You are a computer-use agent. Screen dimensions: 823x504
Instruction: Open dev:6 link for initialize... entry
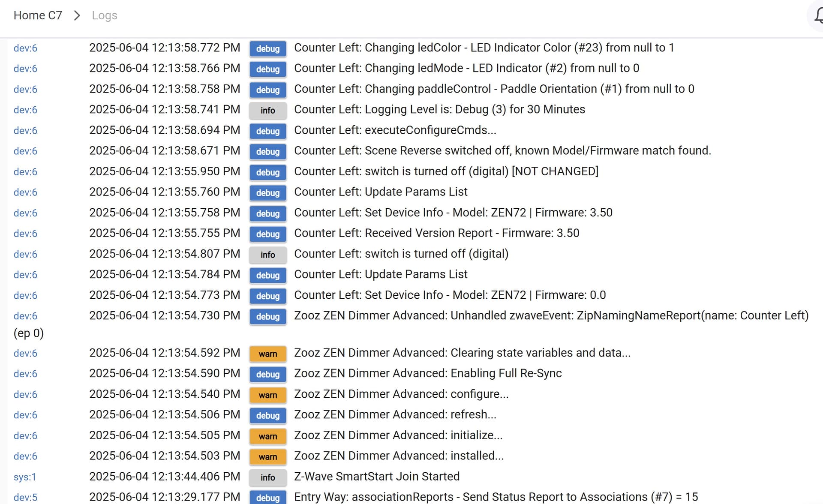[x=25, y=435]
